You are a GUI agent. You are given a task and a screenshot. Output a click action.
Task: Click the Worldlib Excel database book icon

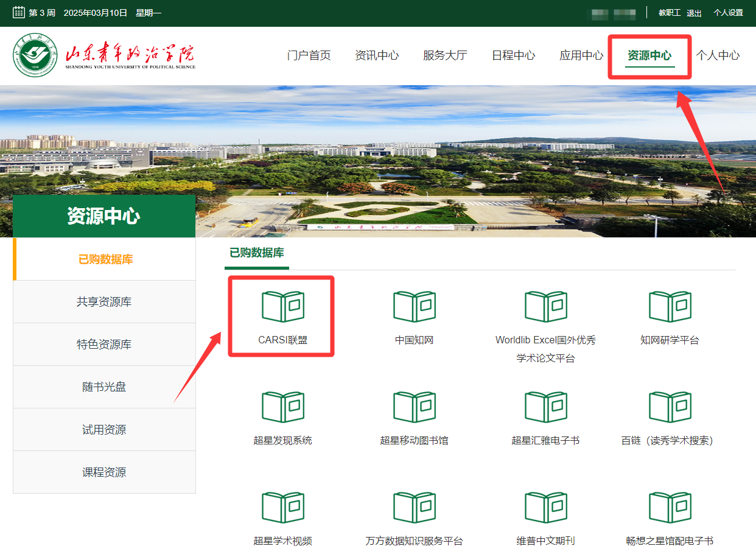pyautogui.click(x=545, y=306)
